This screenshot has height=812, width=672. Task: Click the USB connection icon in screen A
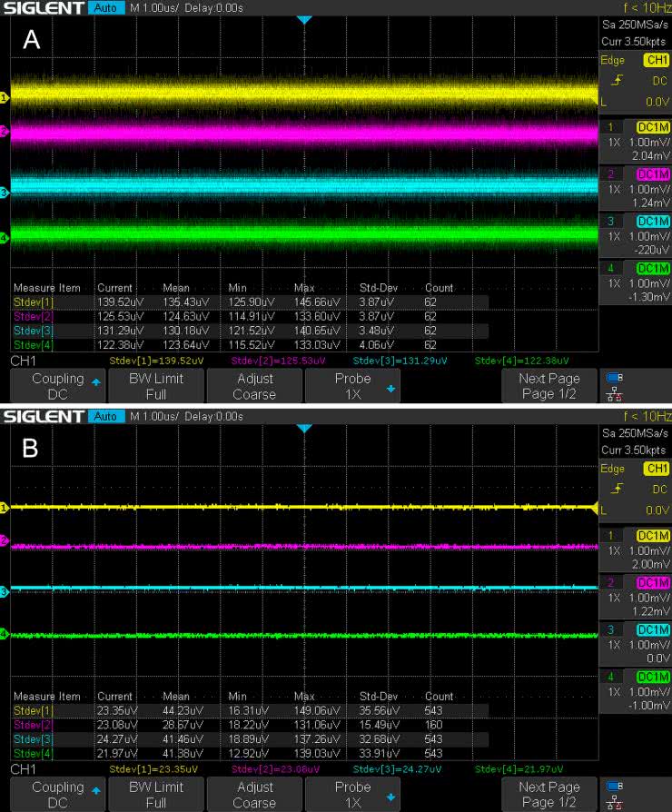pos(613,378)
